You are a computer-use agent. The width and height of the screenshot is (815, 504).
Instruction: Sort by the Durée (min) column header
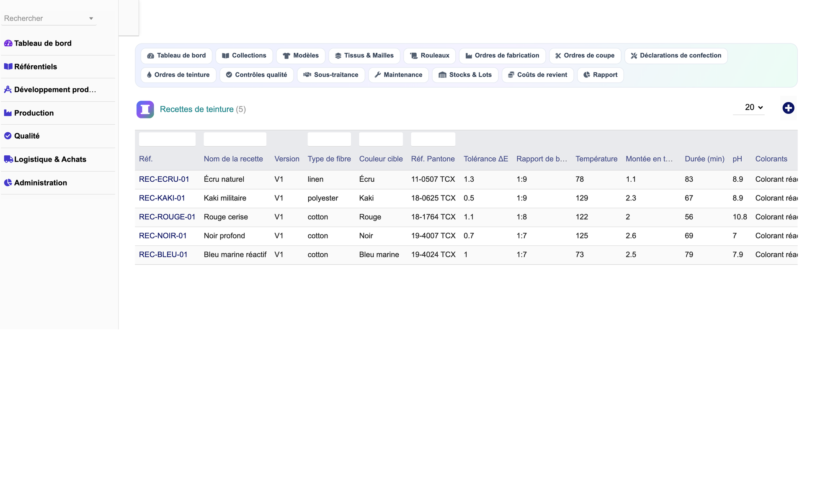pos(704,159)
